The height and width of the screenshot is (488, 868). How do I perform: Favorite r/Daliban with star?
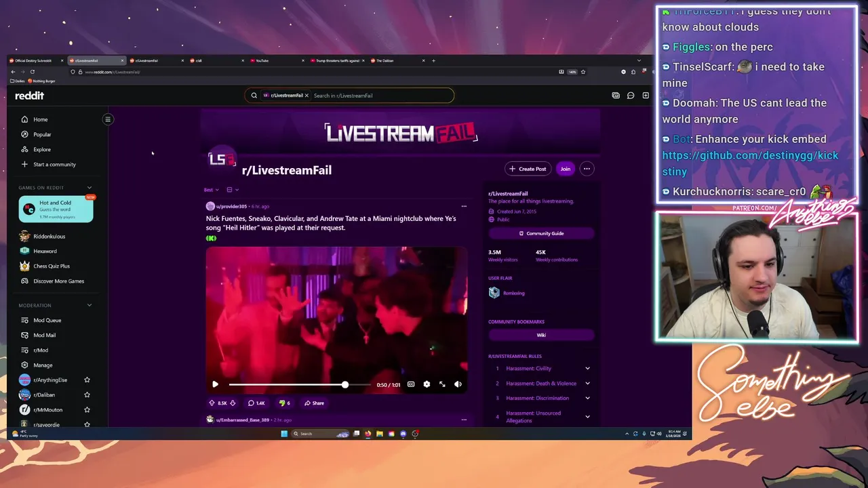coord(87,395)
